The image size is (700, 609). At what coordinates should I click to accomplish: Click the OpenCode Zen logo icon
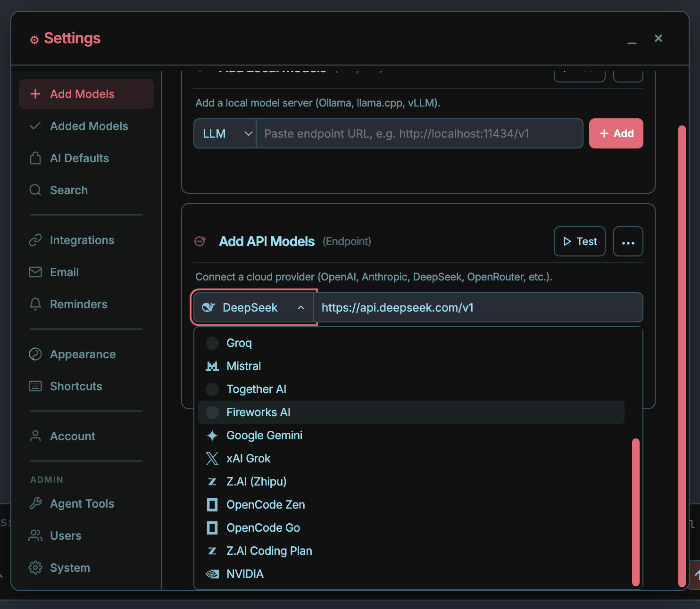[212, 505]
